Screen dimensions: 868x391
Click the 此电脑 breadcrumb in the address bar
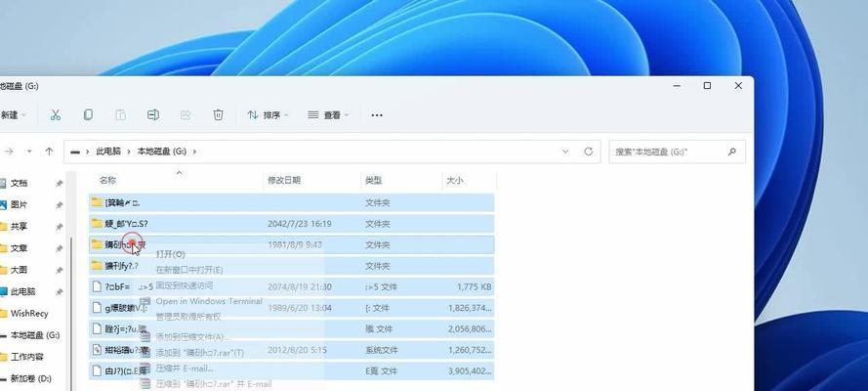coord(108,152)
